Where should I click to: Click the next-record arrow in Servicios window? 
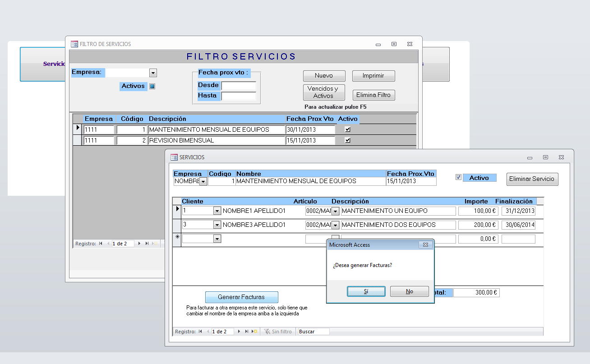[239, 332]
